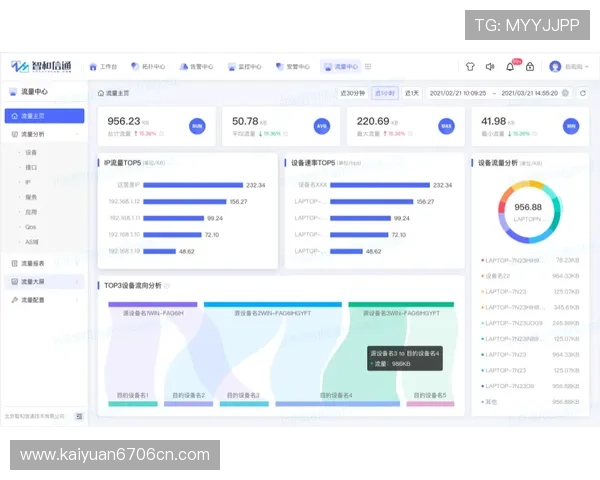600x480 pixels.
Task: Click the grid icon after 流量中心 tab
Action: point(367,67)
